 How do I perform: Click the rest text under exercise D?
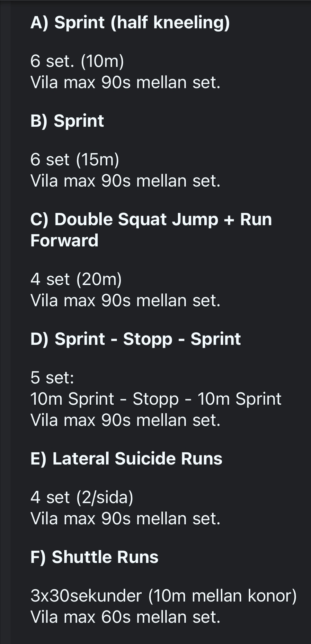pyautogui.click(x=125, y=420)
